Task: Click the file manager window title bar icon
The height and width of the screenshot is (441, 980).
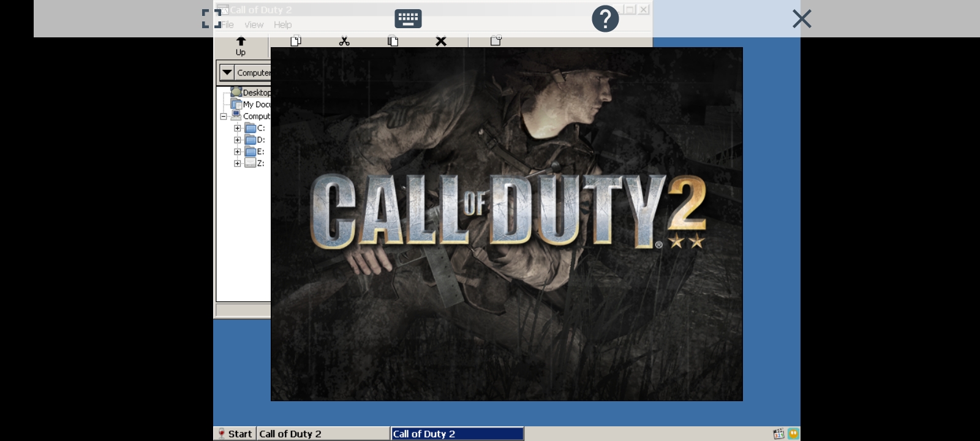Action: [223, 10]
